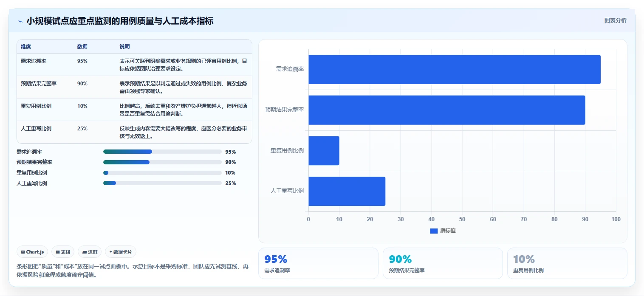
Task: Click the 重复用例比例 y-axis label in chart
Action: [287, 150]
